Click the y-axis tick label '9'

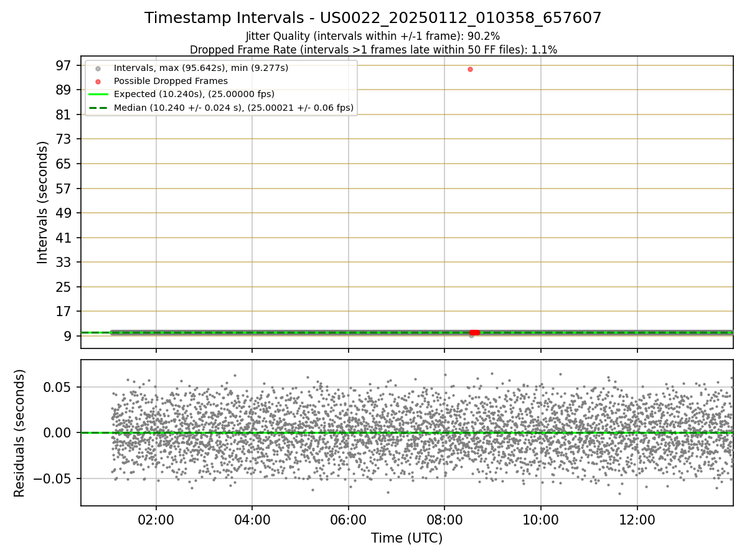[x=67, y=336]
